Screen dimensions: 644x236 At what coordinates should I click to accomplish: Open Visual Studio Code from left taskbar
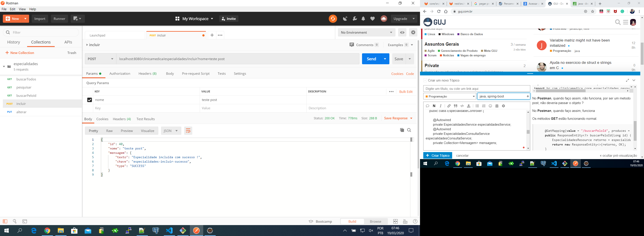click(x=169, y=231)
